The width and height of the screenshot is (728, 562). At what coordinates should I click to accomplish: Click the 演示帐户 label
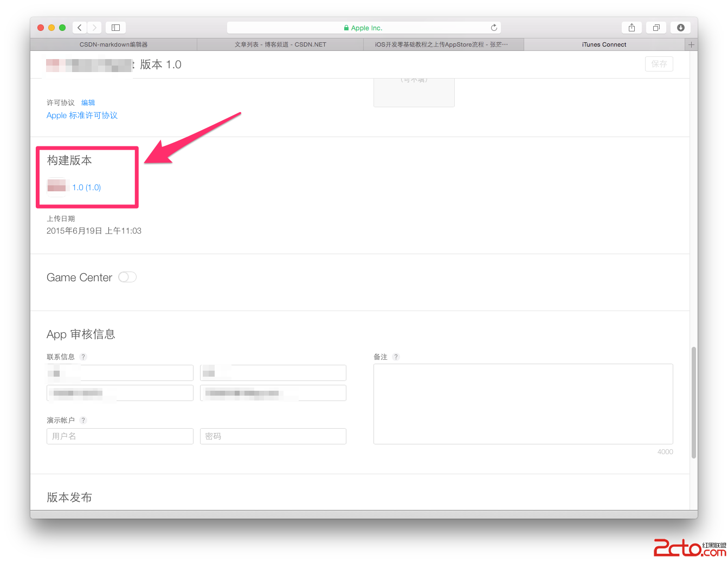[61, 420]
